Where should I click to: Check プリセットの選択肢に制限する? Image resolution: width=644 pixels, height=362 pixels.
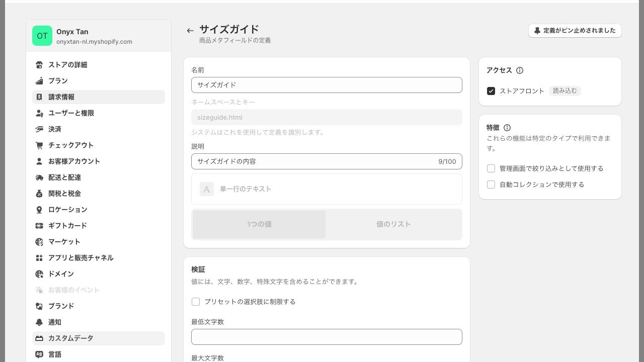click(196, 302)
